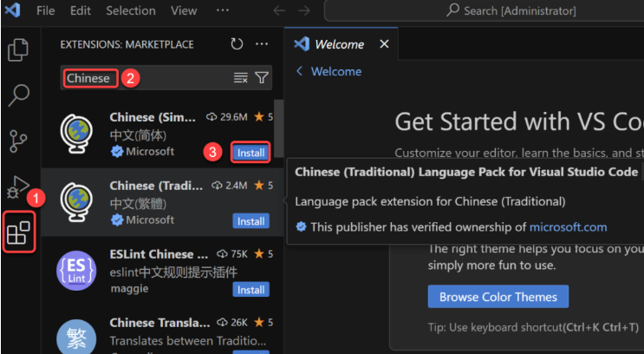Open the Selection menu
Image resolution: width=644 pixels, height=354 pixels.
(x=131, y=10)
